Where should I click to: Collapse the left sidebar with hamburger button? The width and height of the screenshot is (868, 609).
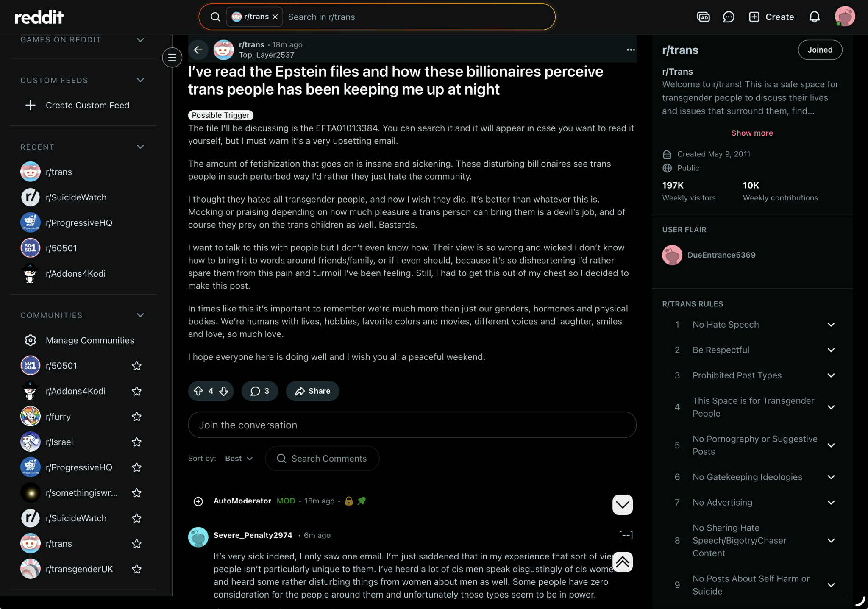pos(172,58)
